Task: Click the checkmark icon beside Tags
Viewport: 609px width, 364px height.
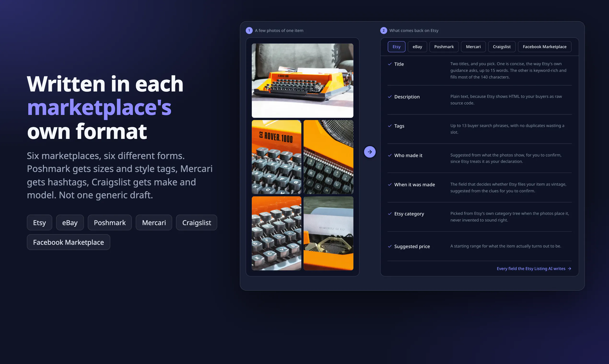Action: pos(390,126)
